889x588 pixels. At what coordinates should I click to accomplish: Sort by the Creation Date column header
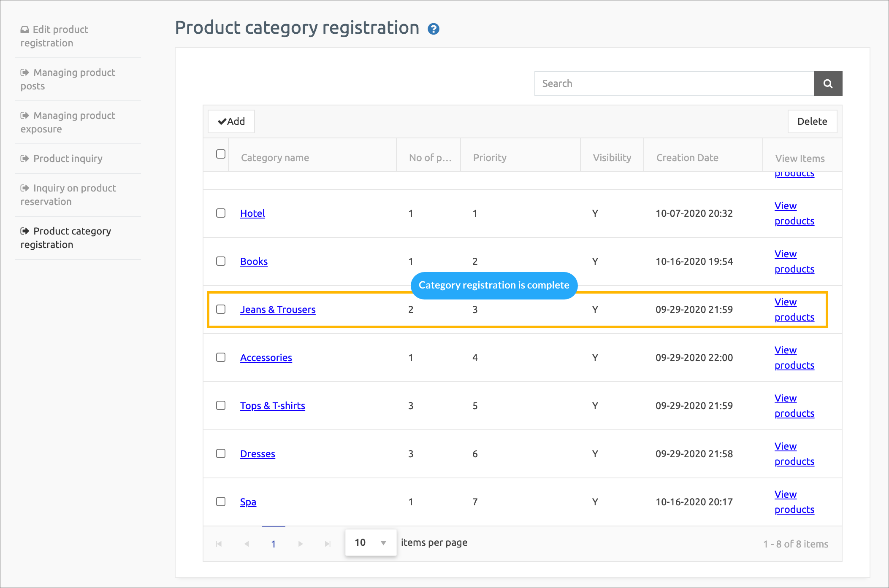(687, 158)
